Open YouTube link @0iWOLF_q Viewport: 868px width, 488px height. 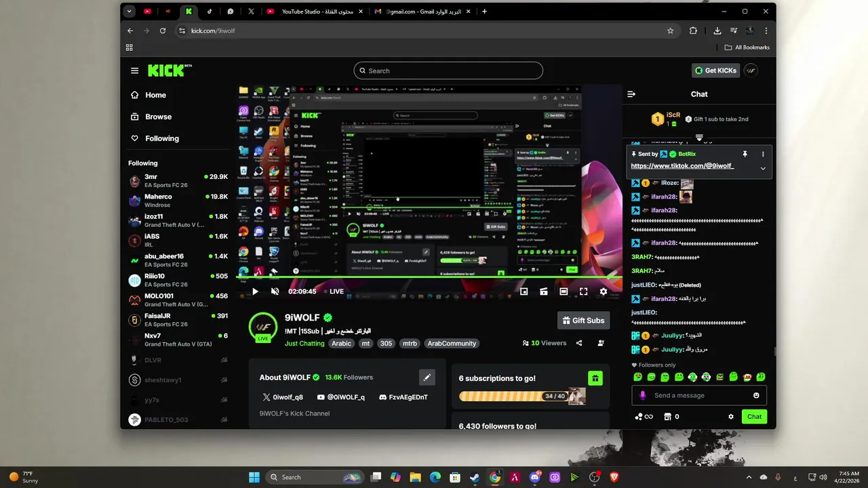click(x=341, y=397)
